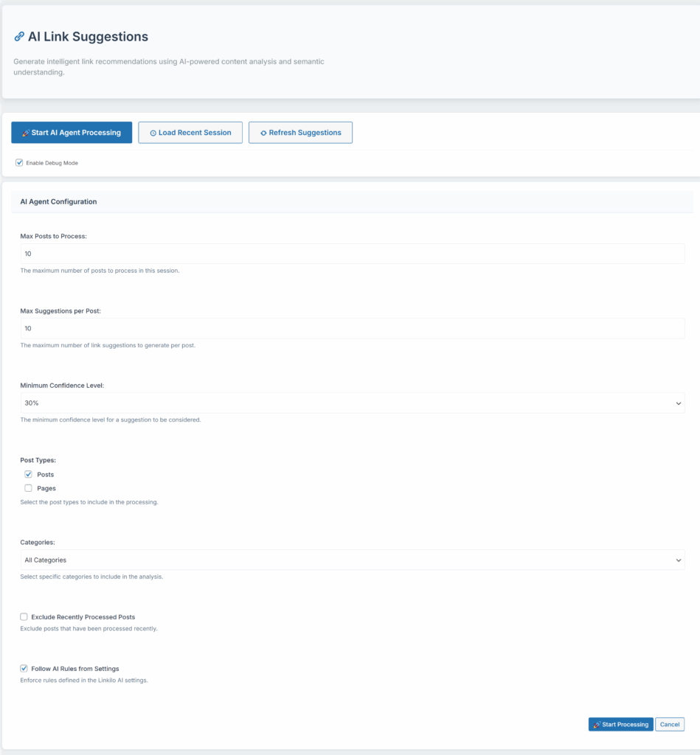The image size is (700, 755).
Task: Open the Categories dropdown
Action: click(352, 560)
